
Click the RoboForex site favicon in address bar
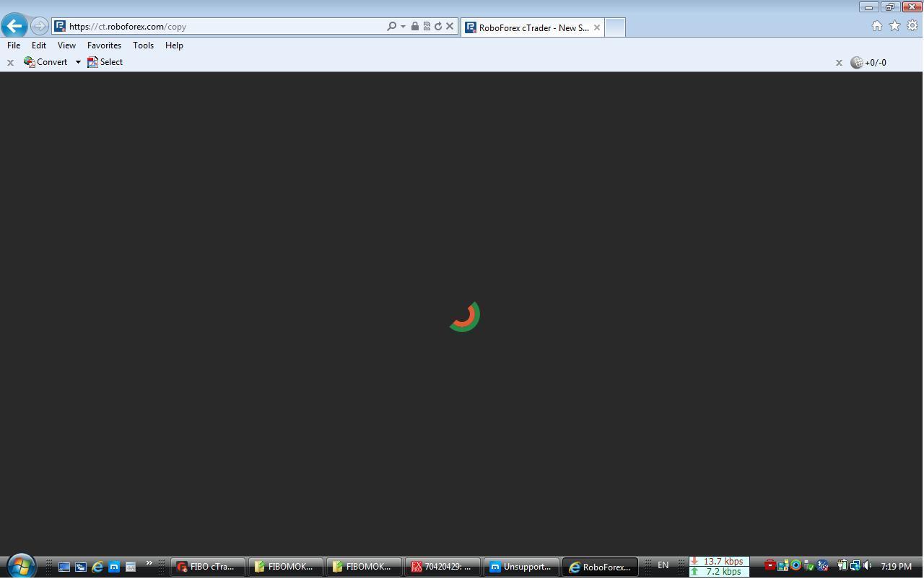61,26
